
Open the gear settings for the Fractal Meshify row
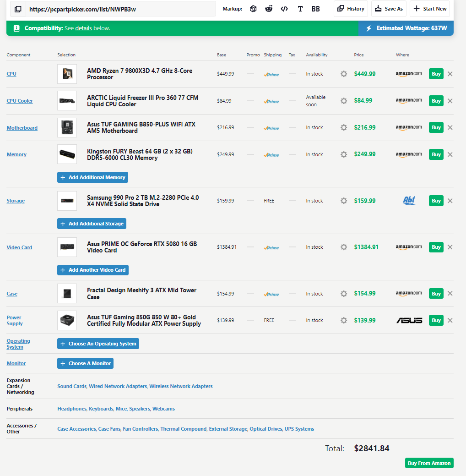coord(344,294)
